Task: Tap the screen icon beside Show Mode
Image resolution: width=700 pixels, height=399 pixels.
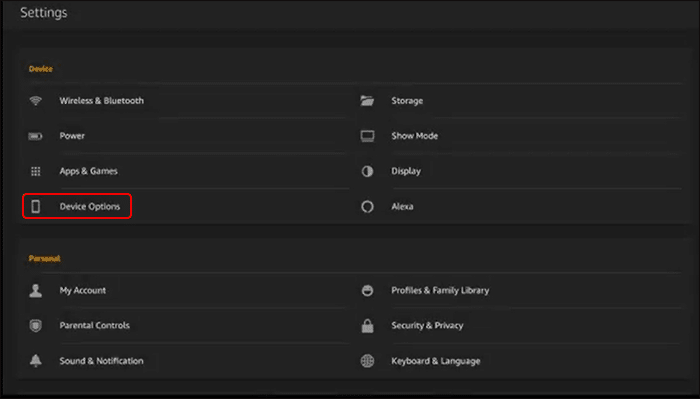Action: [x=367, y=136]
